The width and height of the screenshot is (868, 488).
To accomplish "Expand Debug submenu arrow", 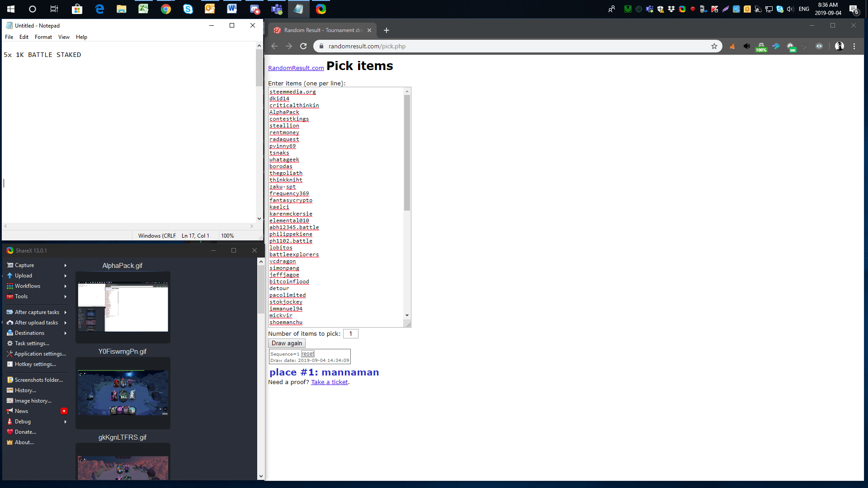I will 66,422.
